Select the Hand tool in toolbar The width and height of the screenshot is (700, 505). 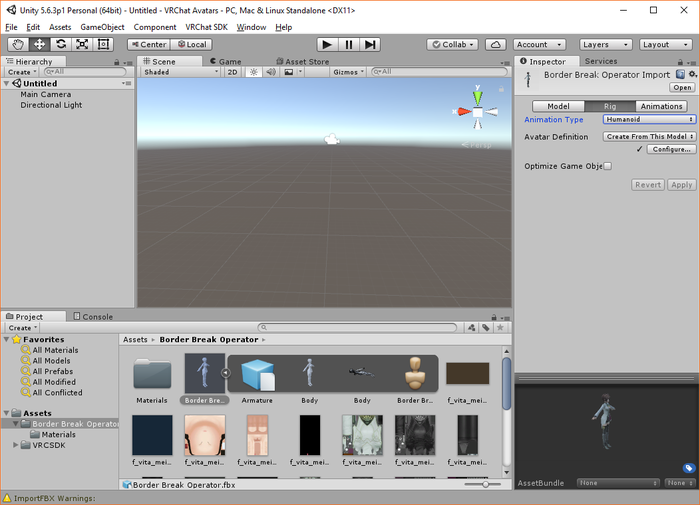pos(18,44)
